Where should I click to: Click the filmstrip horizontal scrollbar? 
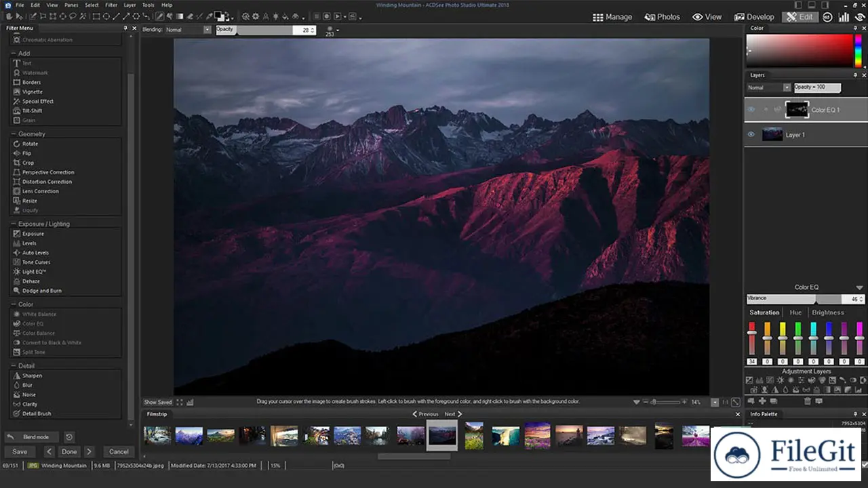click(414, 456)
